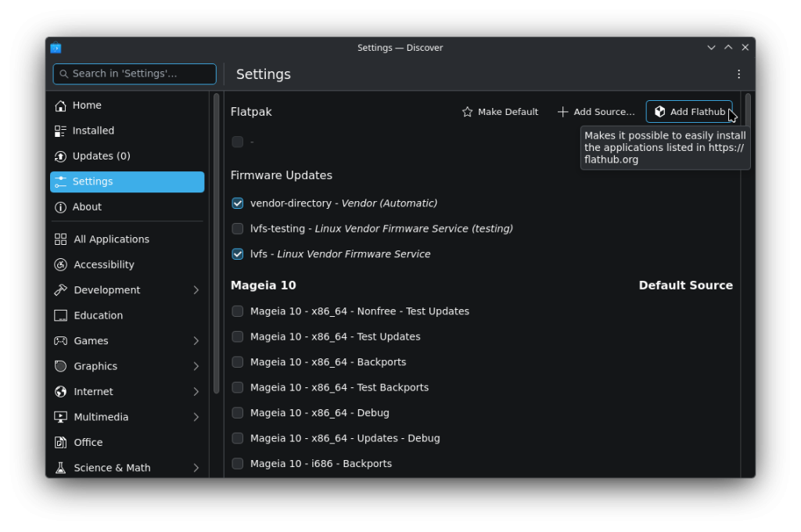Screen dimensions: 801x532
Task: Click the Games controller icon
Action: pyautogui.click(x=60, y=341)
